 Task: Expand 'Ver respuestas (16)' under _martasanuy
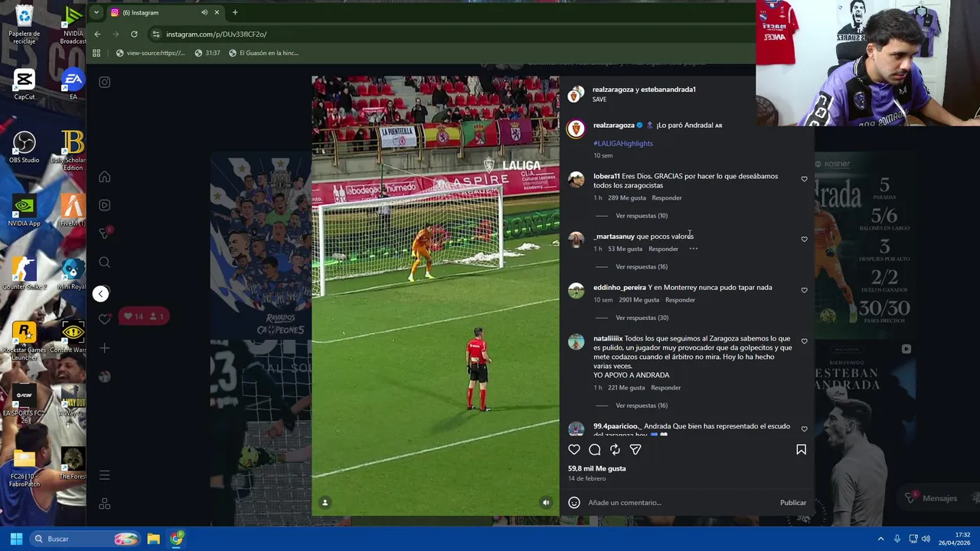[642, 267]
